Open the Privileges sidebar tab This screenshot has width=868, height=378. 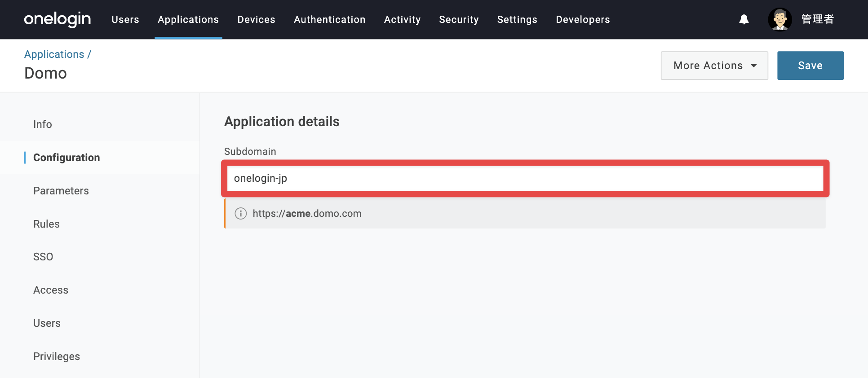tap(57, 356)
